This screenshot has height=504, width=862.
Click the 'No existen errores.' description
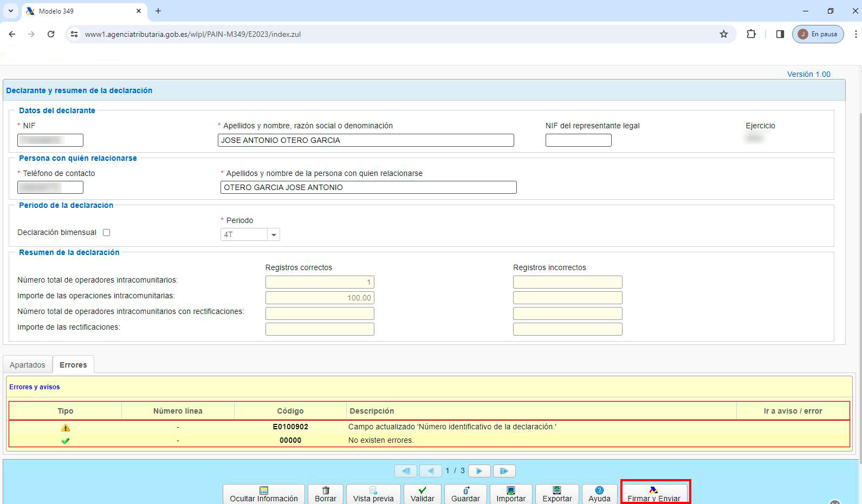tap(381, 440)
